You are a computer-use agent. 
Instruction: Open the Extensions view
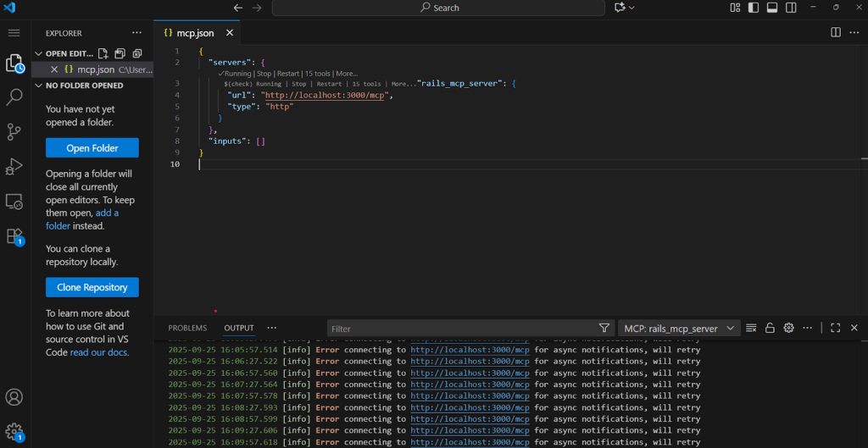pyautogui.click(x=14, y=235)
